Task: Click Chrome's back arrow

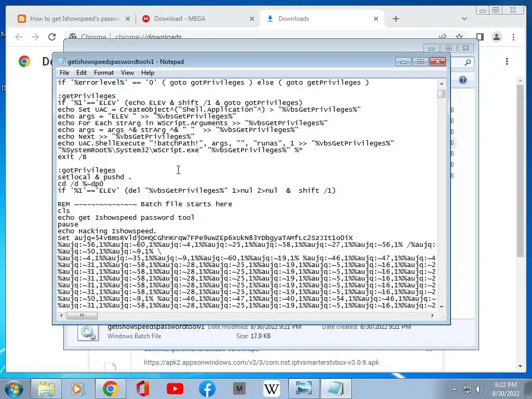Action: (x=19, y=37)
